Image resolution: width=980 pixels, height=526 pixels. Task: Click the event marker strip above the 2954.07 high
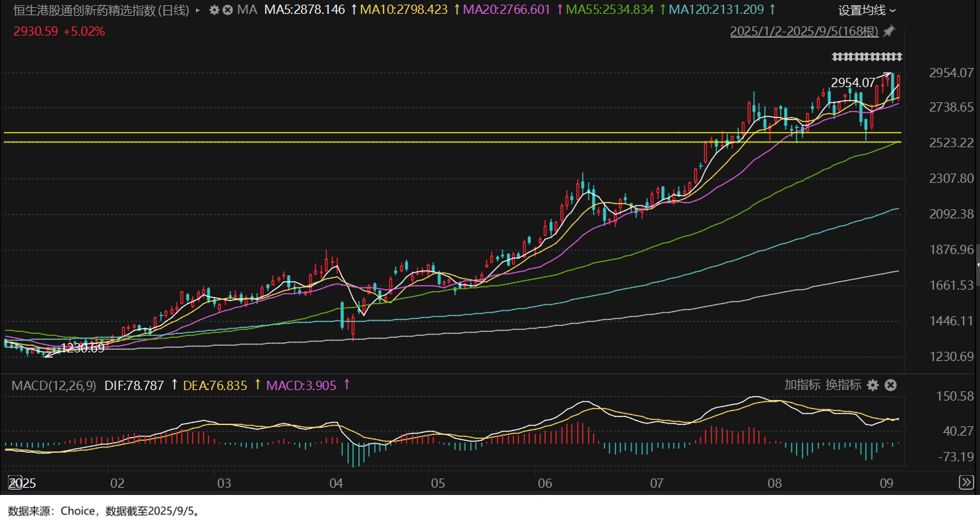[866, 56]
